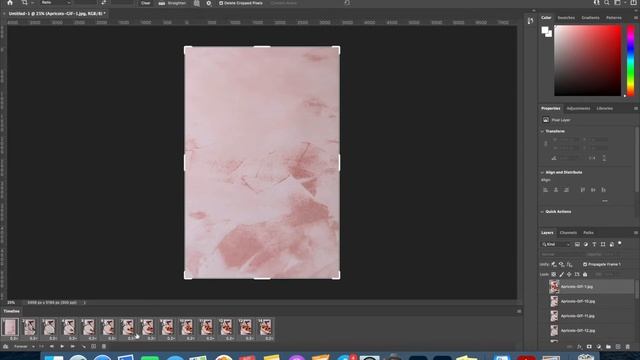
Task: Swap crop width and height arrows
Action: click(x=104, y=2)
